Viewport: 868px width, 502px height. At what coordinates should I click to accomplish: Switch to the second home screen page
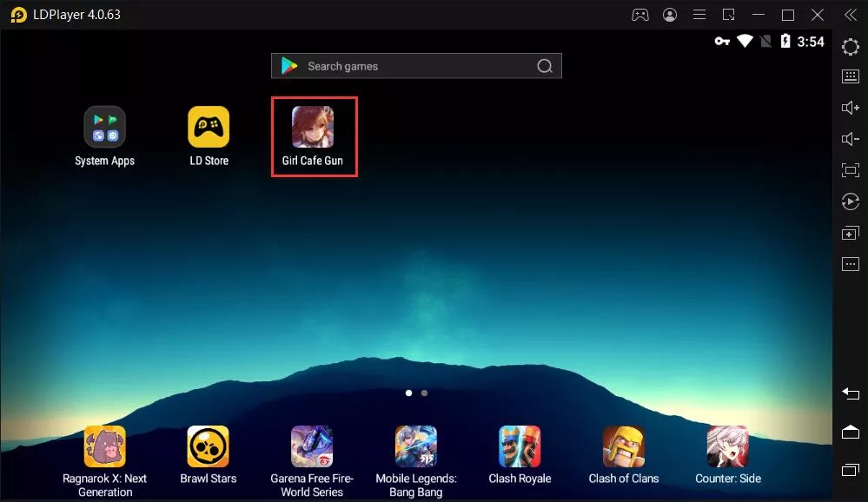coord(424,393)
